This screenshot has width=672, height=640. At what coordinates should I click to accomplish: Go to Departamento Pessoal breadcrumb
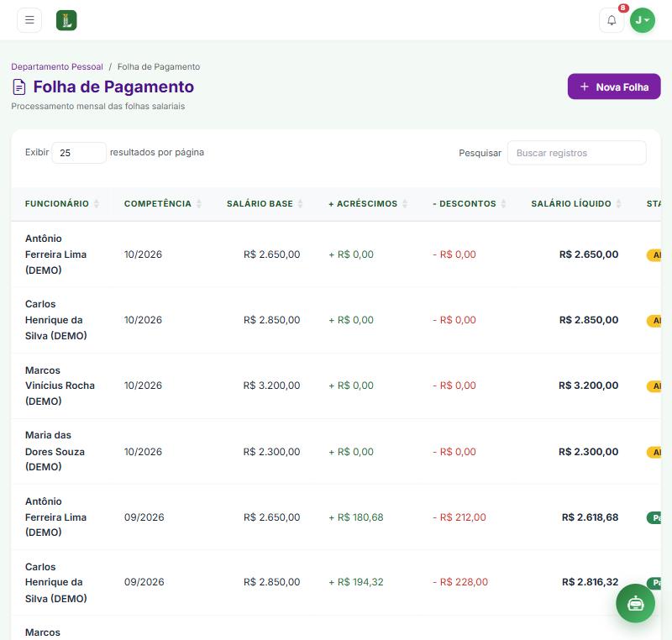pyautogui.click(x=57, y=67)
